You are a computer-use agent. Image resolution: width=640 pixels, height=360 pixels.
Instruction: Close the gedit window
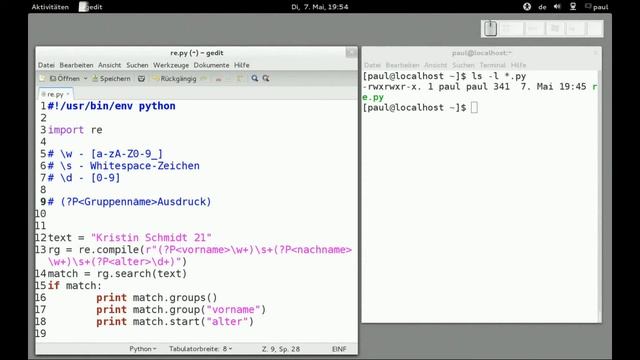click(x=351, y=53)
